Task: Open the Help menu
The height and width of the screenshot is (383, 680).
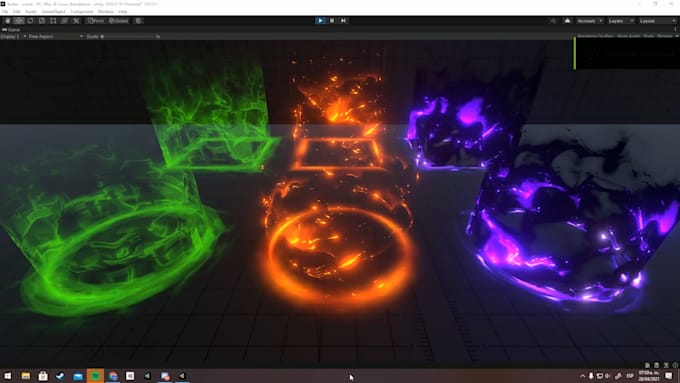Action: (x=123, y=12)
